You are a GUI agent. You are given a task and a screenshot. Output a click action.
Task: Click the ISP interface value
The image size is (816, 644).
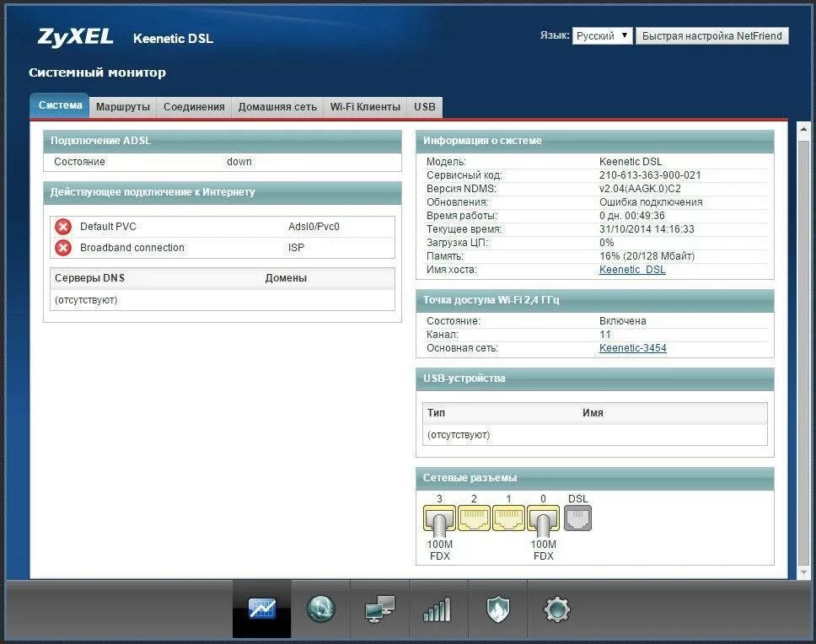(x=296, y=248)
